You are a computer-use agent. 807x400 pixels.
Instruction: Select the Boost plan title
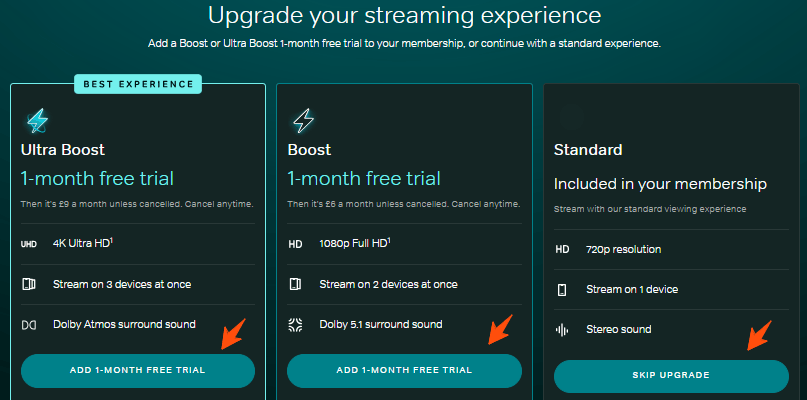point(309,150)
